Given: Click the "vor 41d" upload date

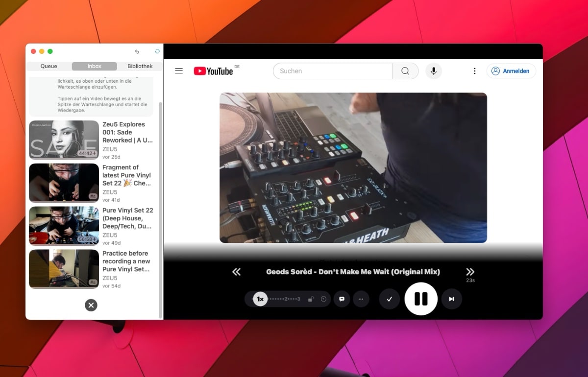Looking at the screenshot, I should click(x=111, y=200).
